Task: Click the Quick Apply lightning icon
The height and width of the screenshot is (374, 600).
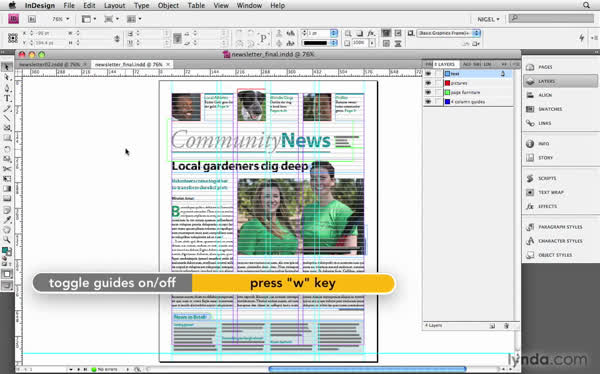Action: 582,38
